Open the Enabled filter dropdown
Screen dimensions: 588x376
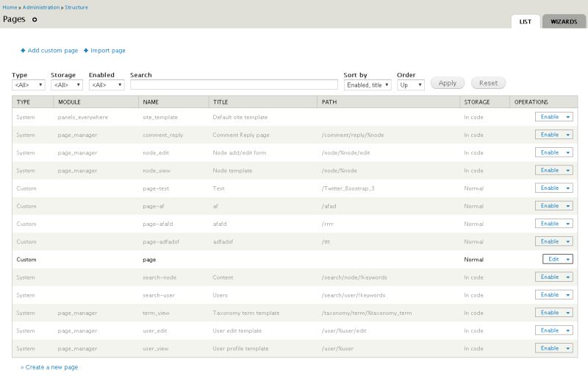pyautogui.click(x=107, y=85)
